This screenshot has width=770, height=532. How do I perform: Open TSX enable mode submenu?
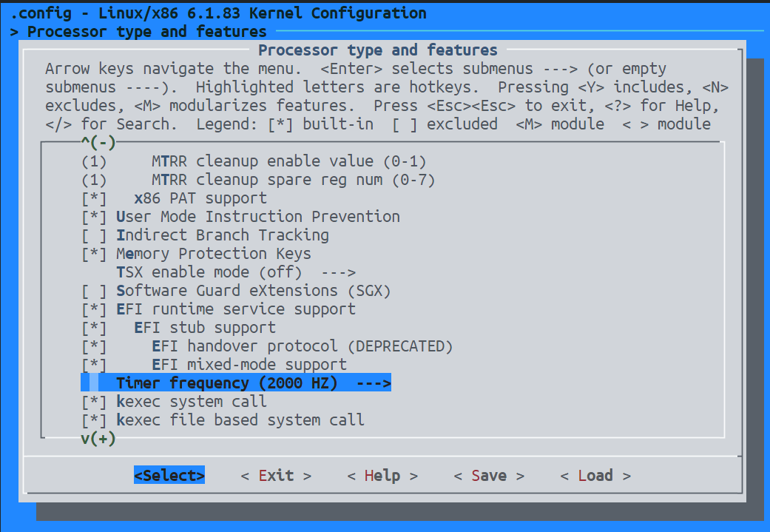tap(235, 272)
